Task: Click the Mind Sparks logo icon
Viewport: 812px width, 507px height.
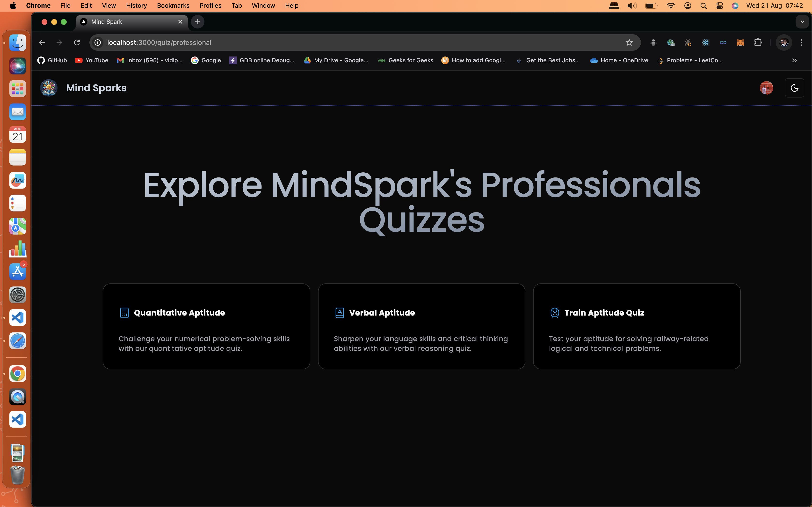Action: pos(49,88)
